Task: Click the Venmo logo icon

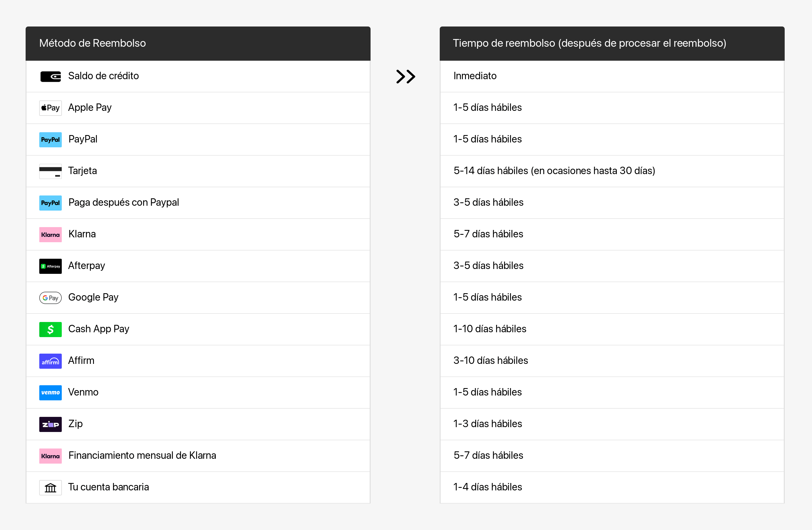Action: pos(50,393)
